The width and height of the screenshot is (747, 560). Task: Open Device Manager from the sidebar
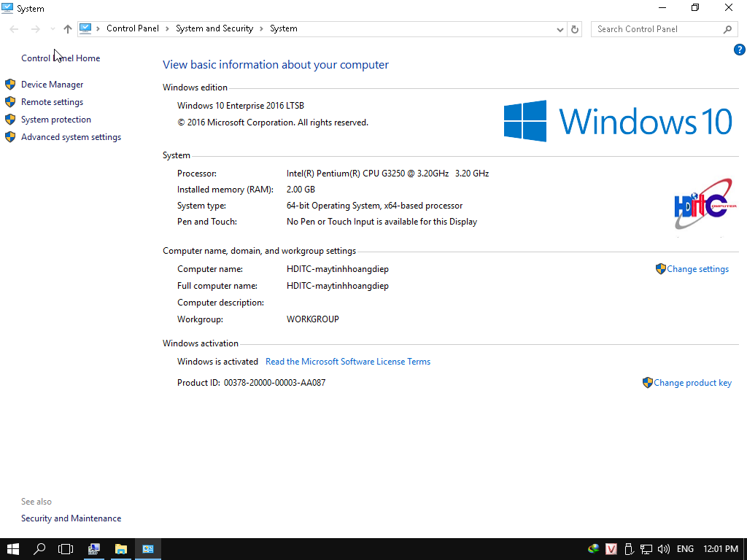coord(52,85)
